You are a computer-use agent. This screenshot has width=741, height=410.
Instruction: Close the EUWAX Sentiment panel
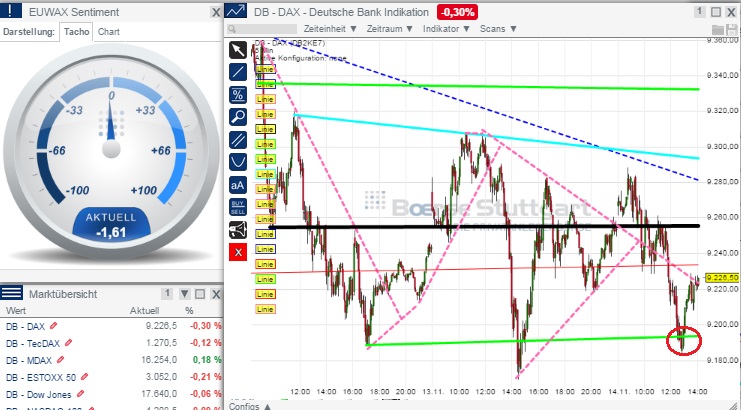pyautogui.click(x=216, y=12)
